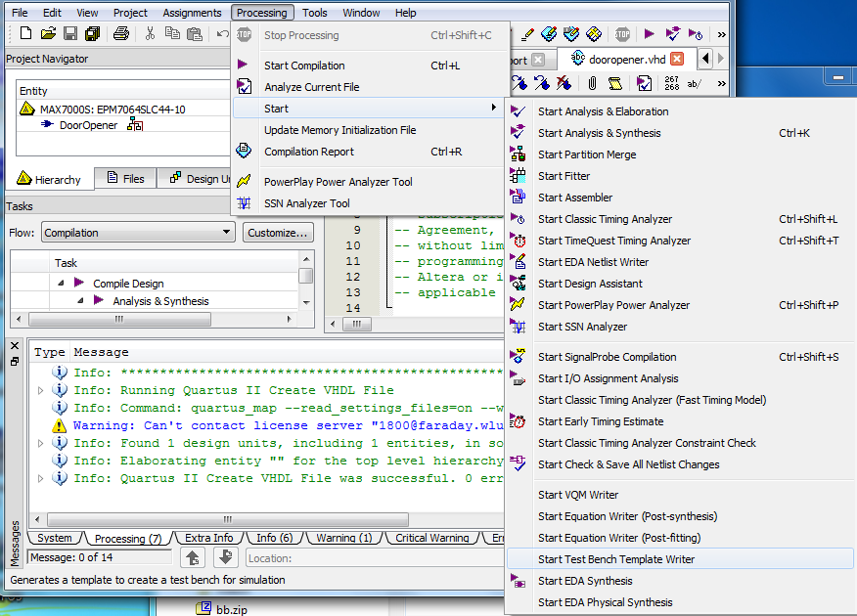This screenshot has width=857, height=616.
Task: Click the Tasks list vertical scrollbar down arrow
Action: 306,302
